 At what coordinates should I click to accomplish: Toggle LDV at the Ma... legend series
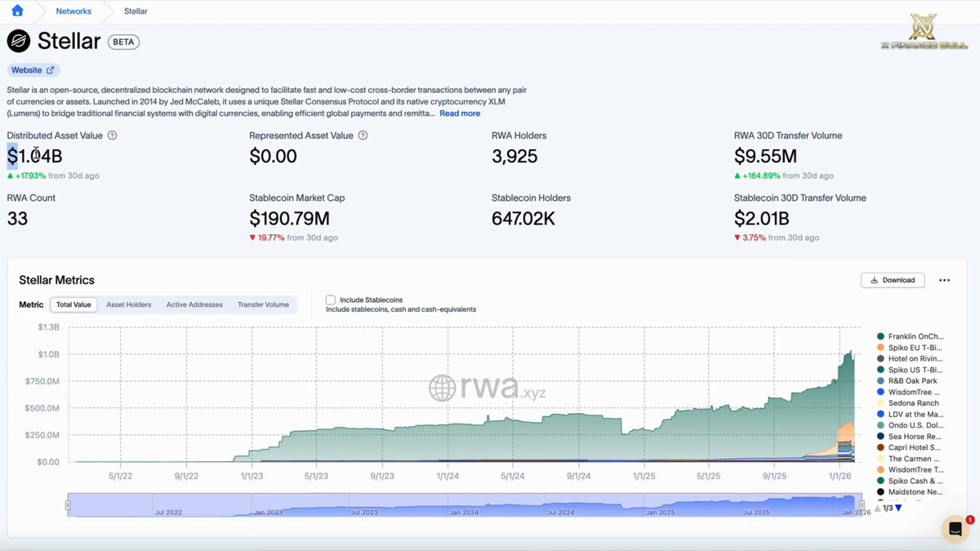[x=911, y=414]
